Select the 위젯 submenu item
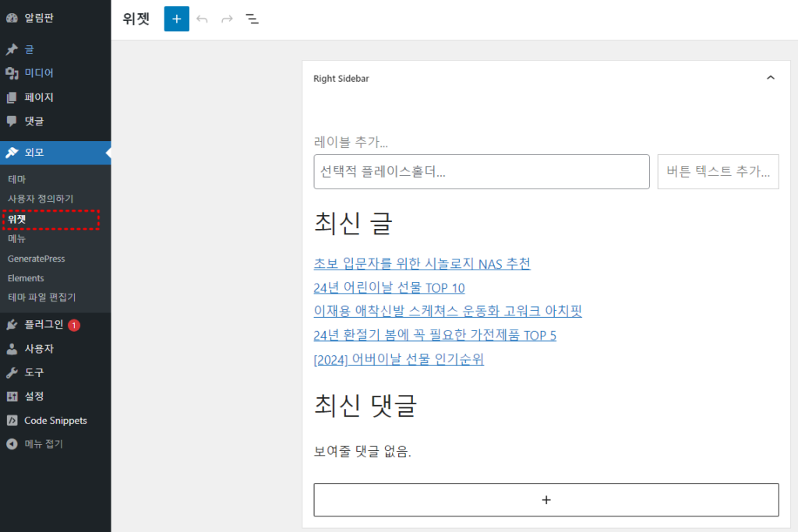The height and width of the screenshot is (532, 798). (x=17, y=219)
